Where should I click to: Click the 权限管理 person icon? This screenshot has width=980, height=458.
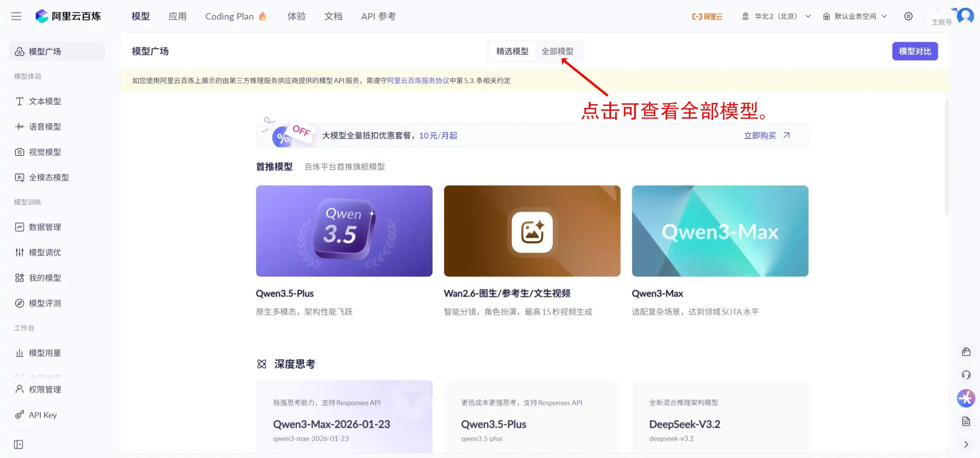[x=19, y=389]
